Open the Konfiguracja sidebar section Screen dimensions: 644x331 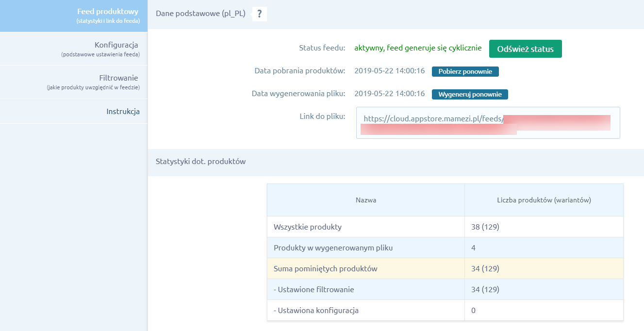[x=74, y=49]
